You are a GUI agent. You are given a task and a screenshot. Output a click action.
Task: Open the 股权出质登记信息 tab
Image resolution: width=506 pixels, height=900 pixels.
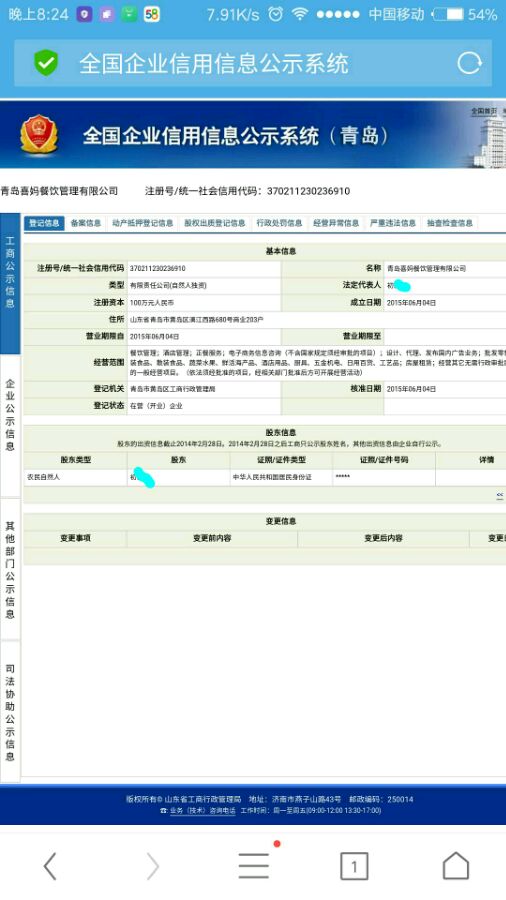pos(215,223)
